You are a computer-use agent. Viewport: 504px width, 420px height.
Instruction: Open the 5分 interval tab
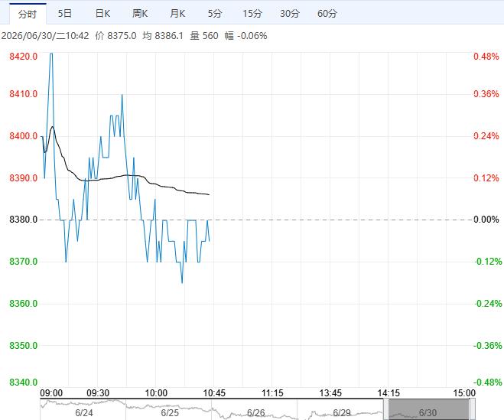(x=215, y=14)
